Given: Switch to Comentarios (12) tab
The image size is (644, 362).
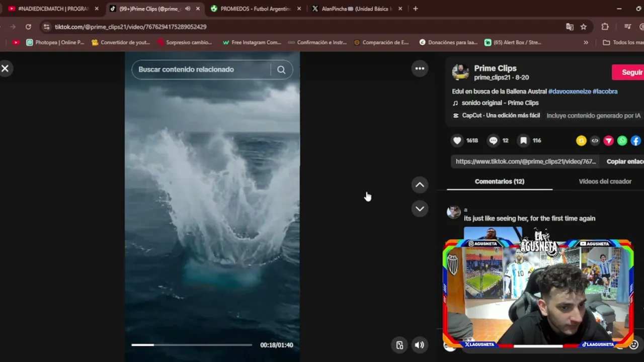Looking at the screenshot, I should (500, 182).
